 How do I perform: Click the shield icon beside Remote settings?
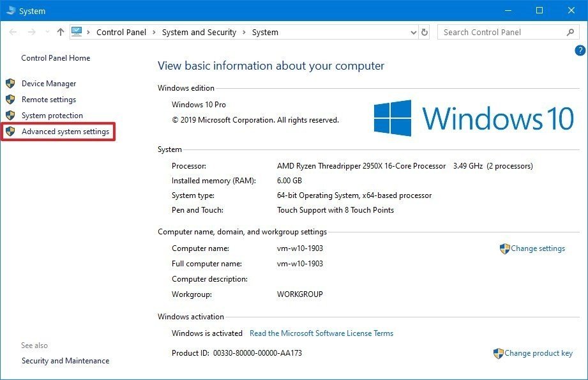10,100
